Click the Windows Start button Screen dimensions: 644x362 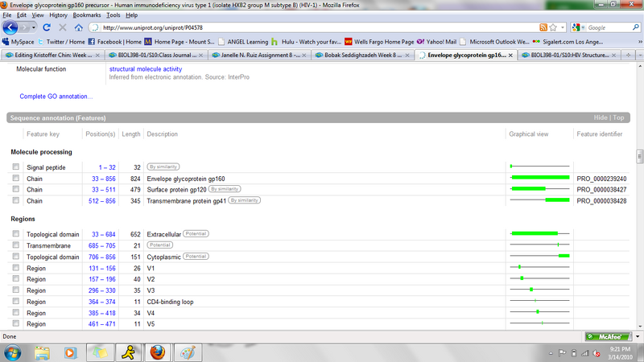[14, 352]
